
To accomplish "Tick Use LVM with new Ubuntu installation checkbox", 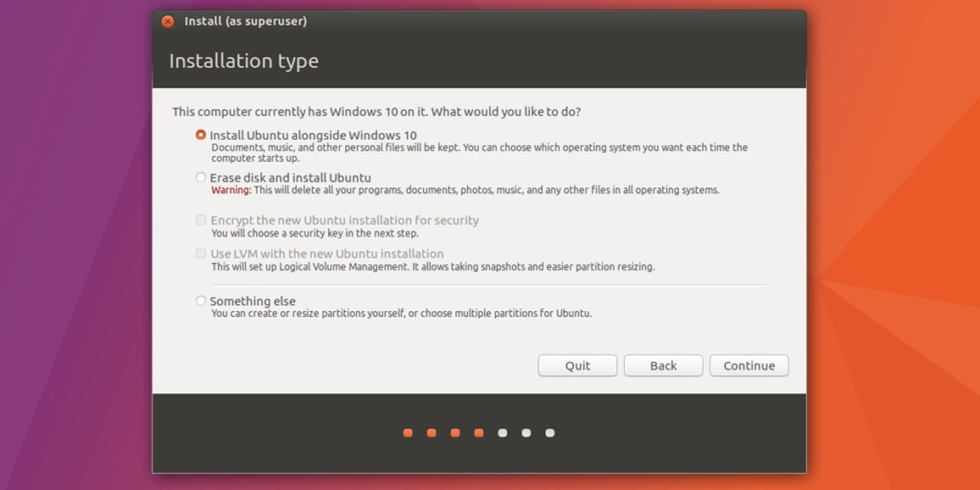I will click(201, 253).
